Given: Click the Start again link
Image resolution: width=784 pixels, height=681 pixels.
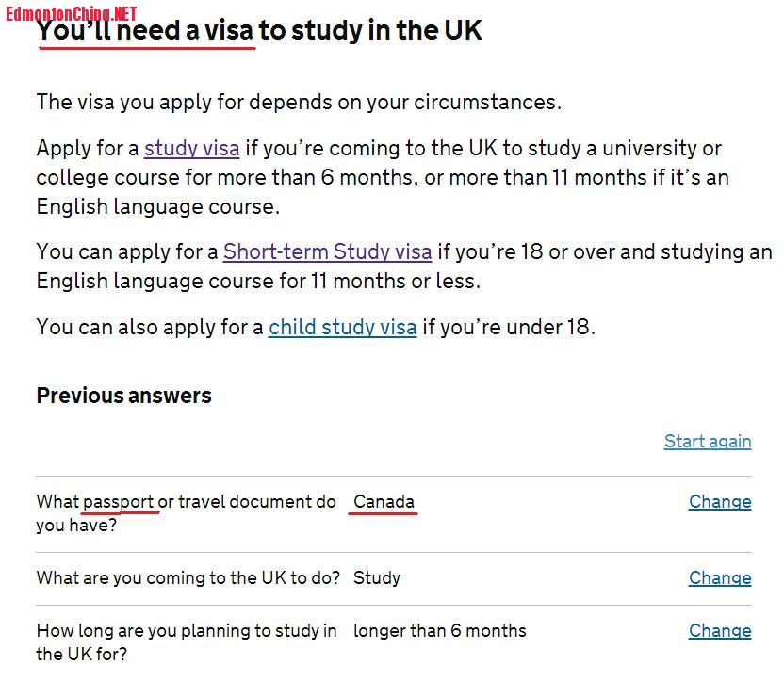Looking at the screenshot, I should (707, 442).
